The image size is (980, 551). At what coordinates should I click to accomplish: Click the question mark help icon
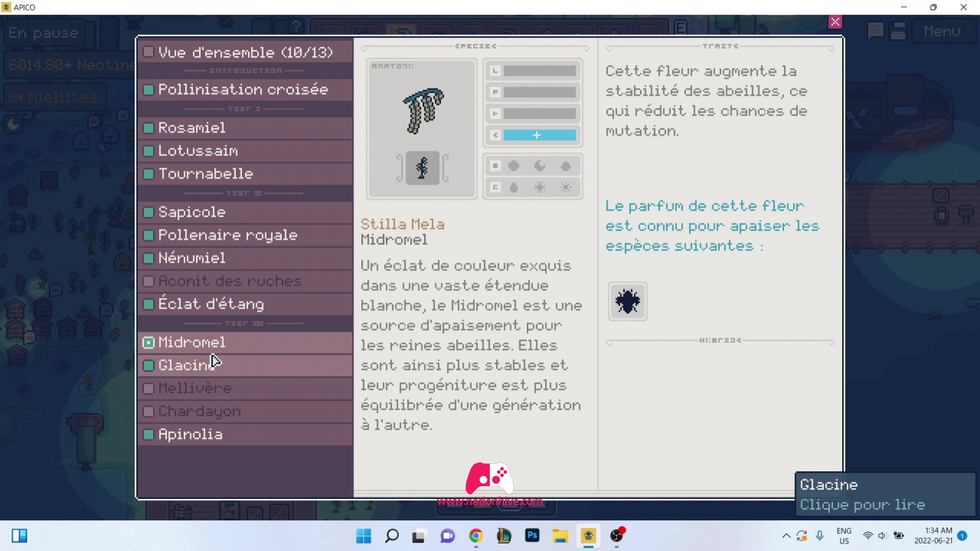pyautogui.click(x=296, y=26)
